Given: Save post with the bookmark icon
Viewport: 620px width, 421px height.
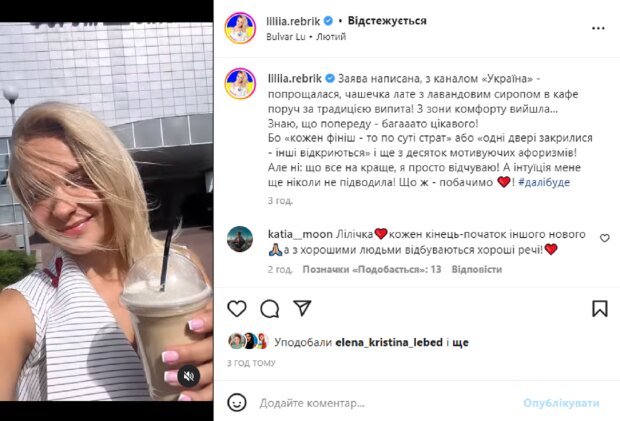Looking at the screenshot, I should click(599, 309).
